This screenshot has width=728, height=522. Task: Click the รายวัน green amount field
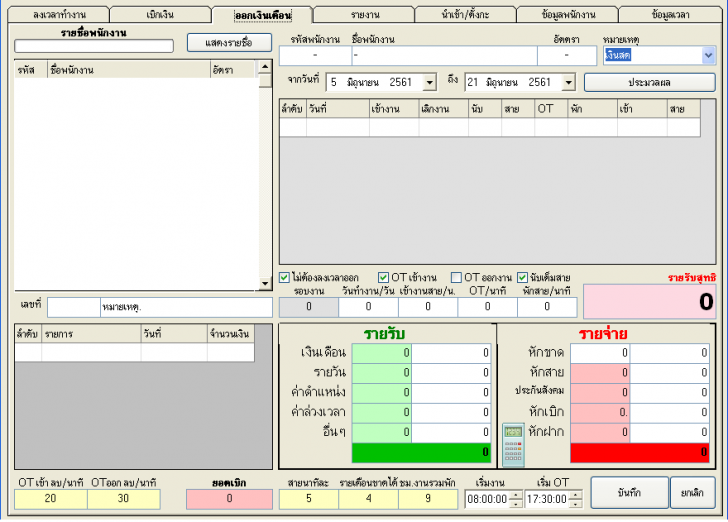(382, 373)
